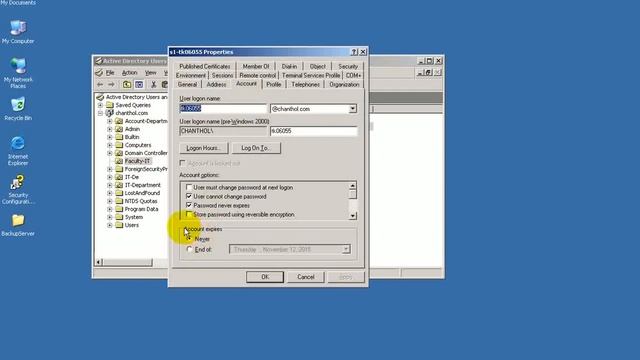640x360 pixels.
Task: Switch to the Address tab
Action: tap(216, 84)
